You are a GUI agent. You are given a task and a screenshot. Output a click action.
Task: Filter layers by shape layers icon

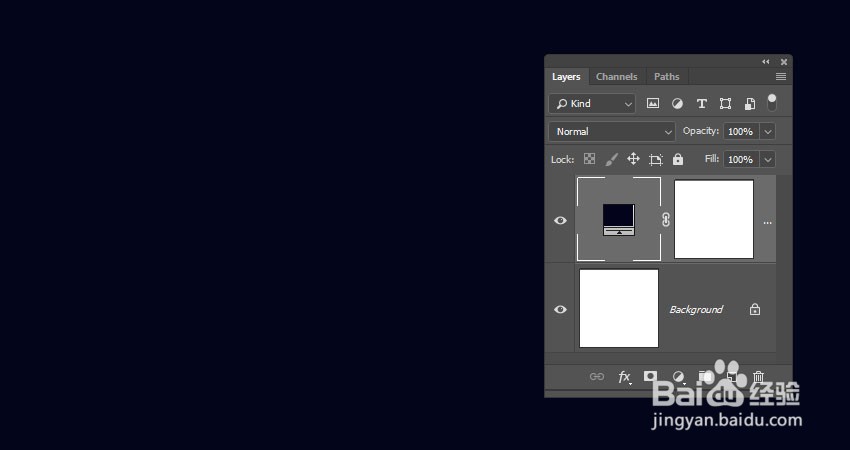[x=725, y=104]
